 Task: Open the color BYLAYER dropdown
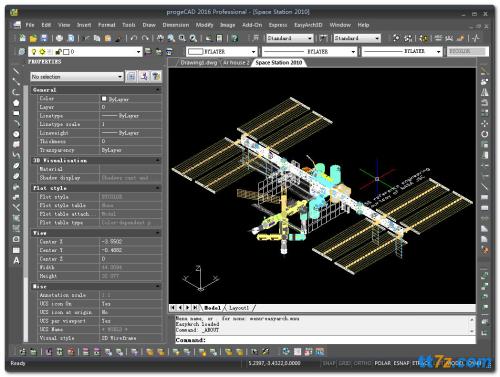point(254,52)
